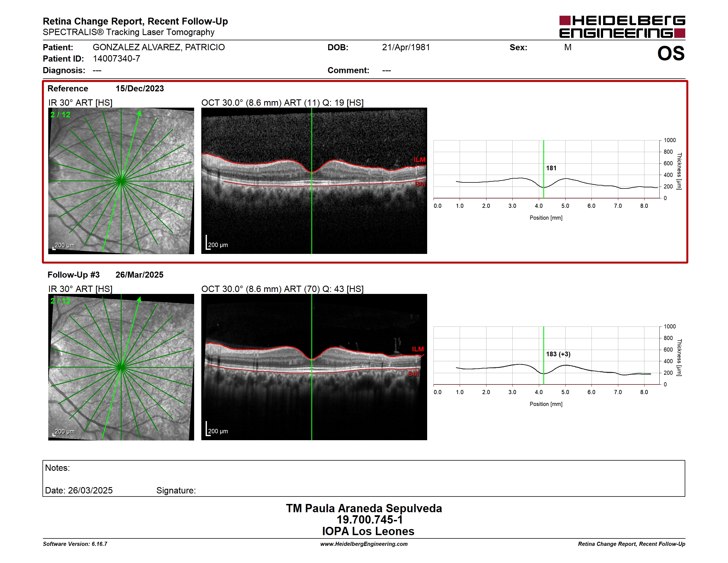728x563 pixels.
Task: Select the Reference IR fundus image
Action: tap(121, 181)
